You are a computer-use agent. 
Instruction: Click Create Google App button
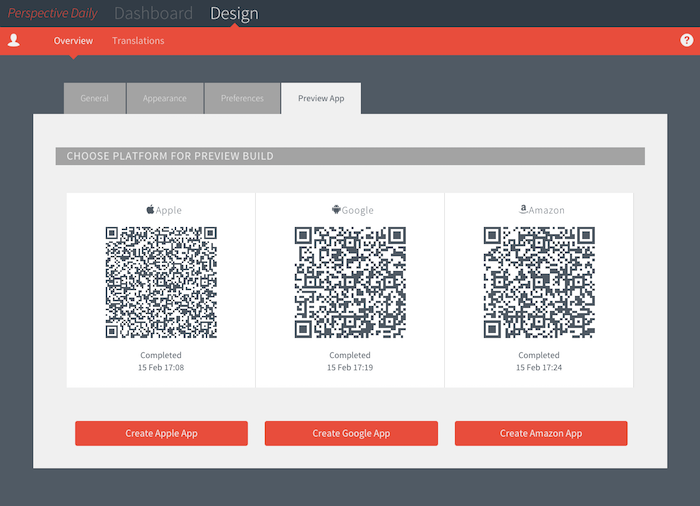click(351, 433)
